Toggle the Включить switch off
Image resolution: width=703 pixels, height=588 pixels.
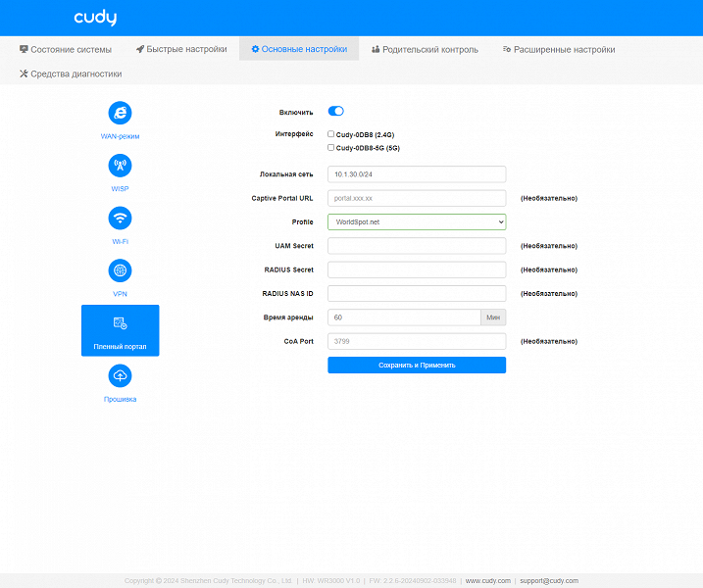pos(335,111)
